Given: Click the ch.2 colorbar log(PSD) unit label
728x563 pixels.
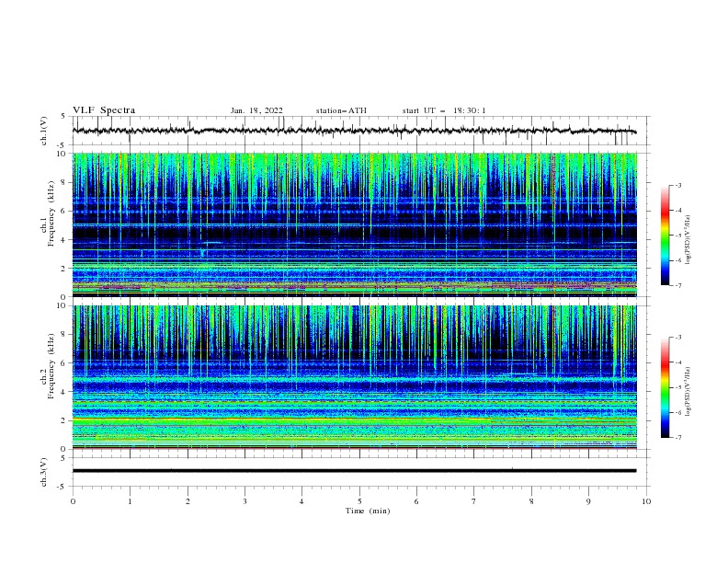Looking at the screenshot, I should pyautogui.click(x=688, y=392).
